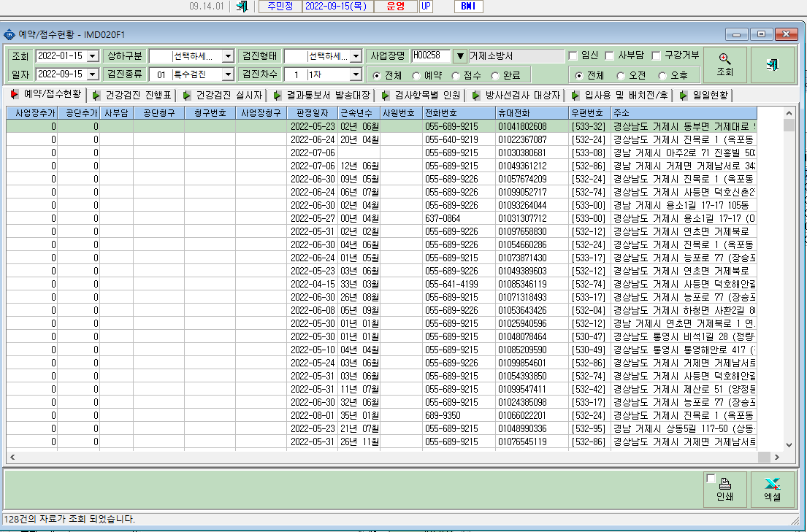This screenshot has width=807, height=532.
Task: Open the 방사선검사 대상자 tab
Action: click(x=516, y=95)
